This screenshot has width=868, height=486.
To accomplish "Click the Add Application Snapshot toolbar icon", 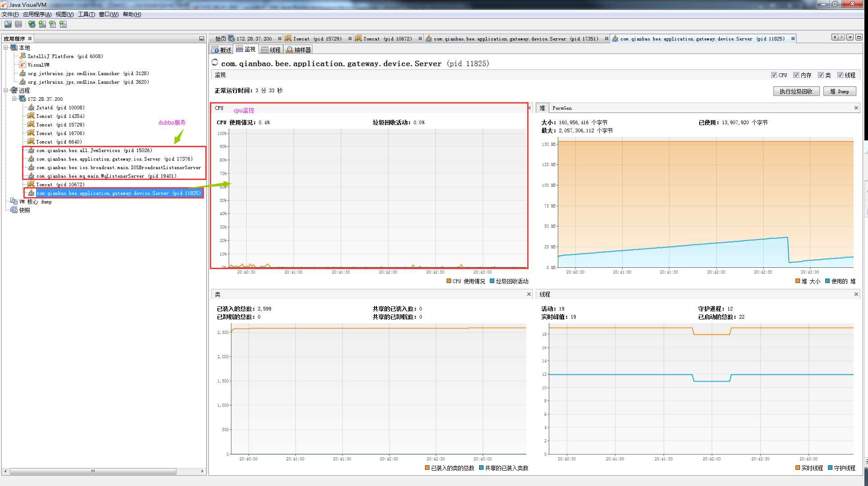I will (63, 24).
